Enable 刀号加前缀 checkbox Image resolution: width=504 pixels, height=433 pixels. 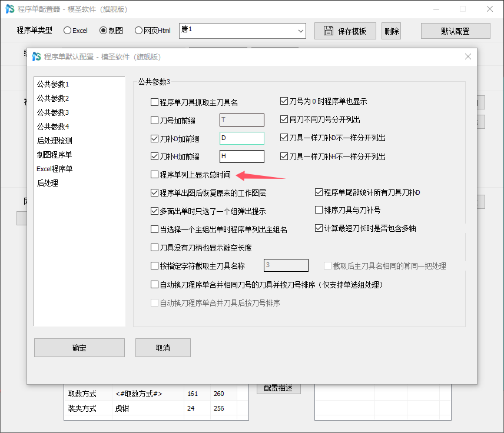pos(155,121)
